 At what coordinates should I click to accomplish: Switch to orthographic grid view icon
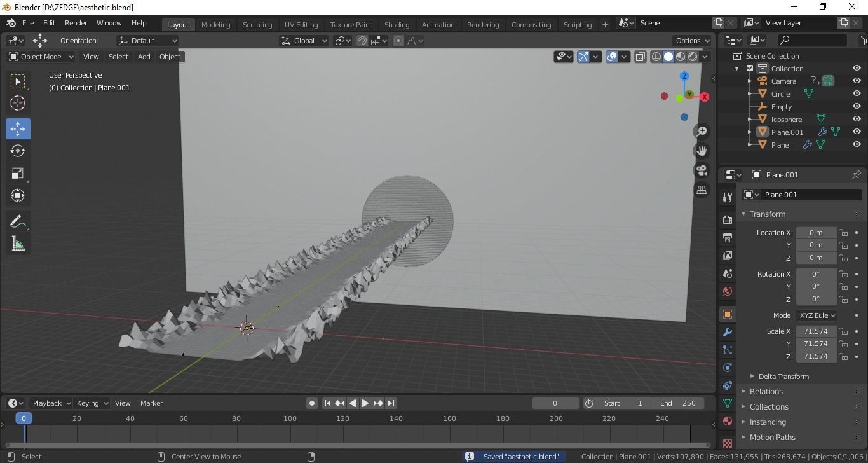pos(702,190)
